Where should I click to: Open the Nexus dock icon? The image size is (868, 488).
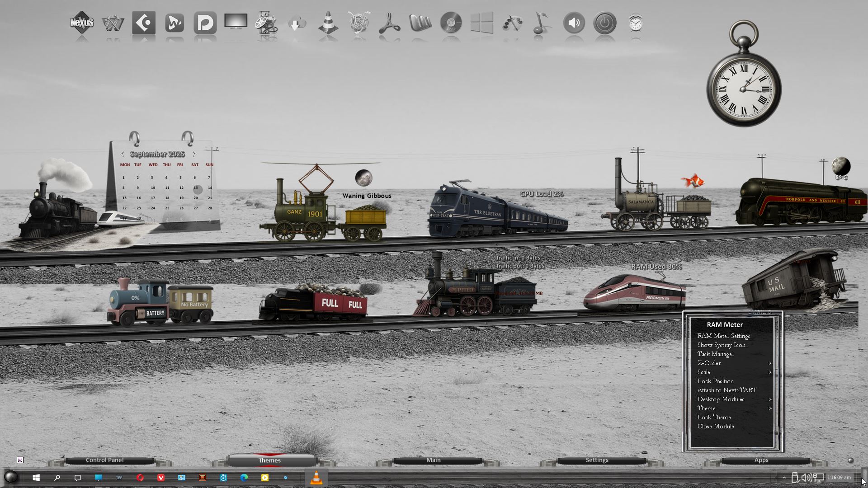(82, 23)
